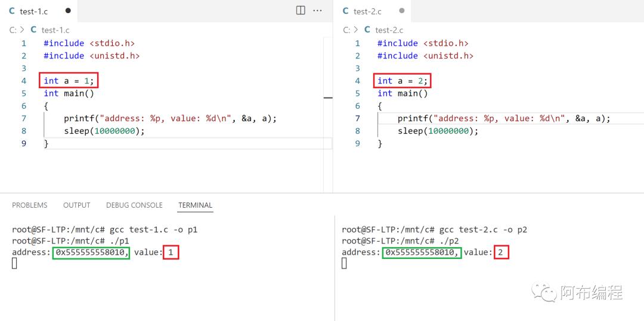Open the DEBUG CONSOLE tab

pyautogui.click(x=134, y=205)
